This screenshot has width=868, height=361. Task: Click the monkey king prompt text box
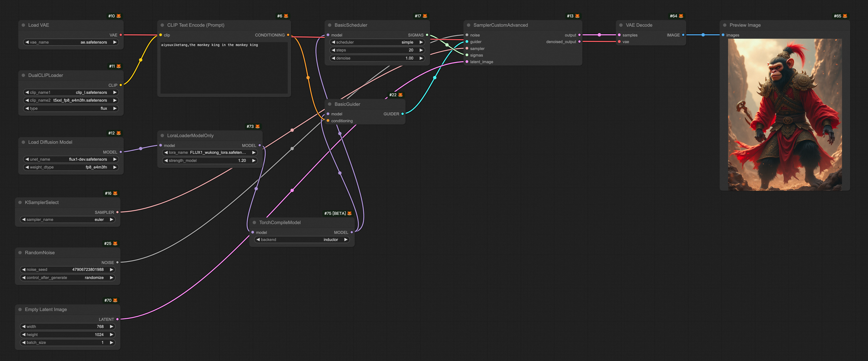pos(224,67)
